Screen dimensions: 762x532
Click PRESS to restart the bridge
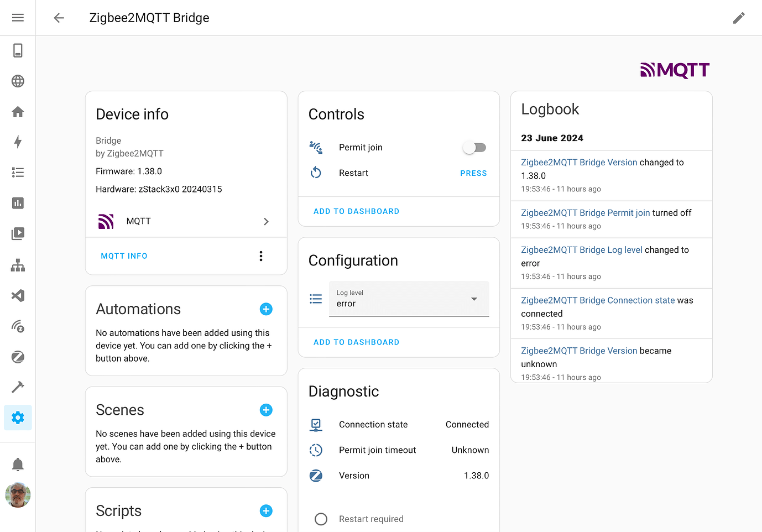[x=474, y=173]
